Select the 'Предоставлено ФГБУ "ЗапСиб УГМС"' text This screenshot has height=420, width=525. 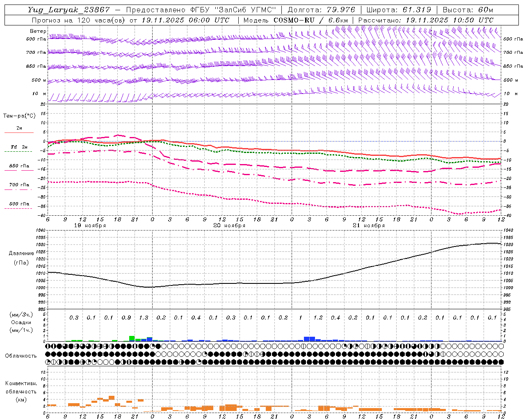(201, 10)
